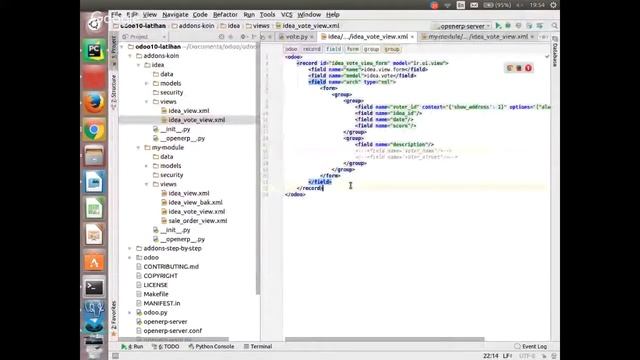The height and width of the screenshot is (360, 640).
Task: Collapse the addons-koin folder
Action: 130,56
